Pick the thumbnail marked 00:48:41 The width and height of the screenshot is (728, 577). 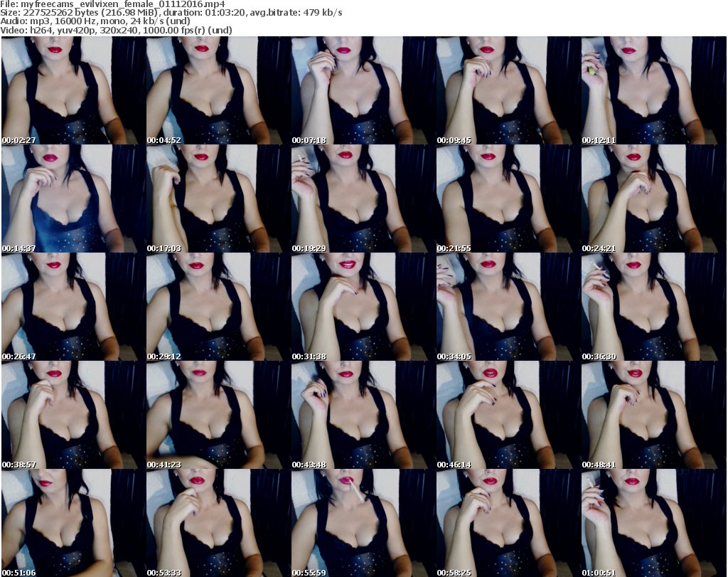654,415
